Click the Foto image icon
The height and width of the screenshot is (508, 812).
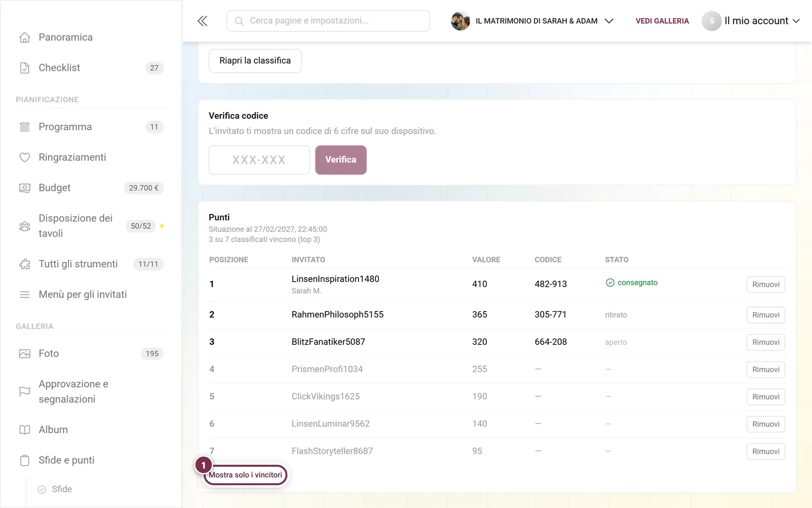click(25, 354)
